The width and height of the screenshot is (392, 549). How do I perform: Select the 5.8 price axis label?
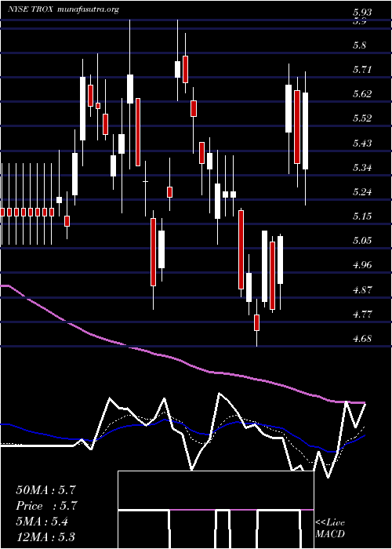point(360,45)
